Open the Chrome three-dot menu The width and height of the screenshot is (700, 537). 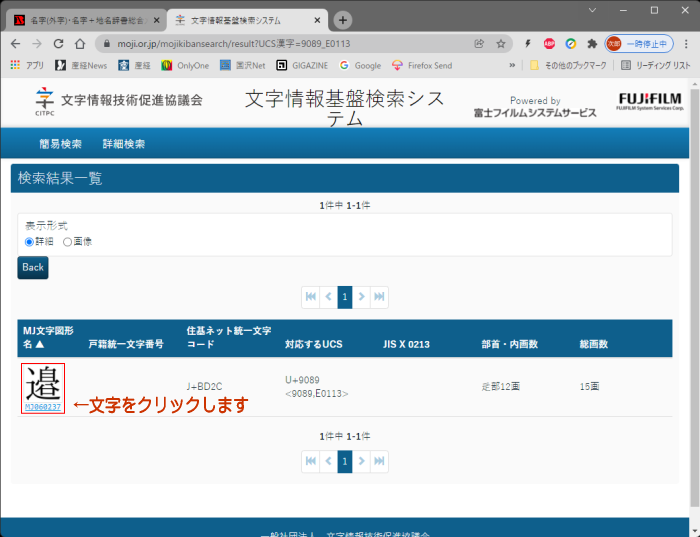(x=686, y=44)
